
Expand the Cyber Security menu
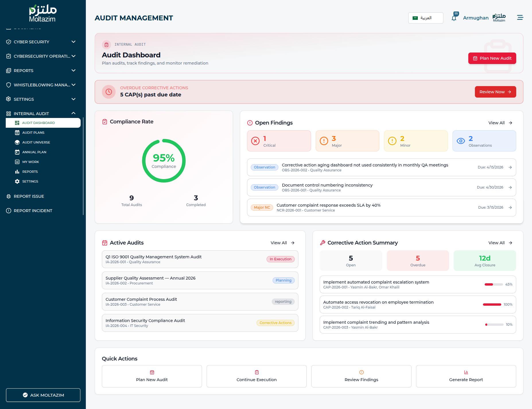[41, 42]
